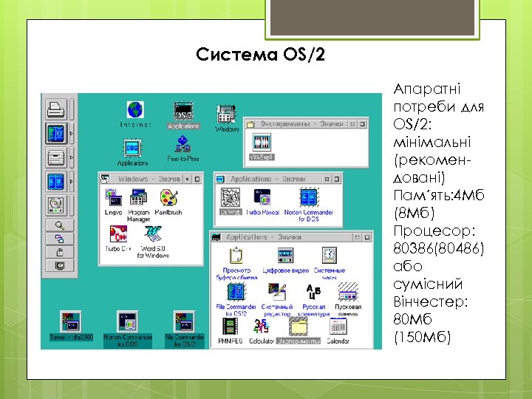Click the Shutdown button on LaunchPad
The height and width of the screenshot is (399, 532).
(x=59, y=266)
